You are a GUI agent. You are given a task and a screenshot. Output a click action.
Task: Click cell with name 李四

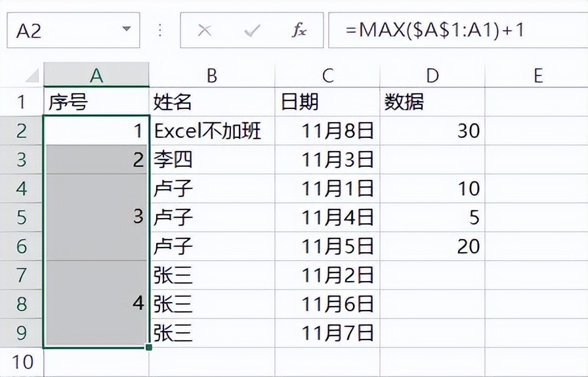point(212,160)
